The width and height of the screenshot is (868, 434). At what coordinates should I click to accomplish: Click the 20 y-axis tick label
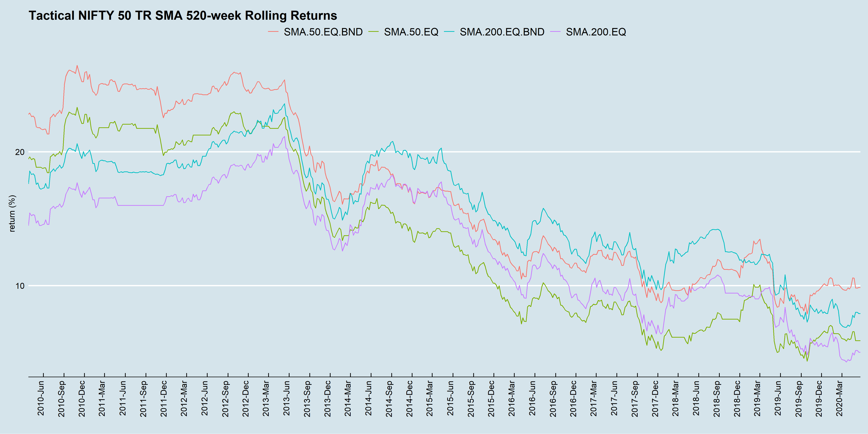pyautogui.click(x=20, y=152)
